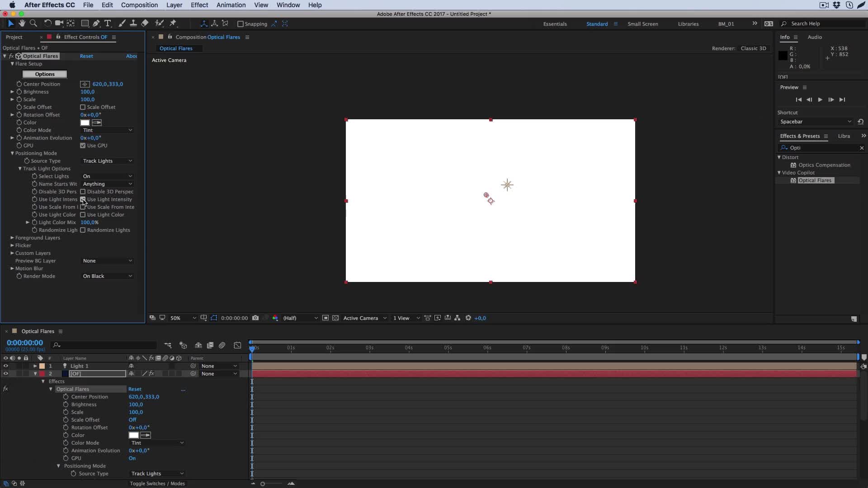This screenshot has width=868, height=488.
Task: Toggle Draft 3D icon in timeline
Action: click(x=183, y=345)
